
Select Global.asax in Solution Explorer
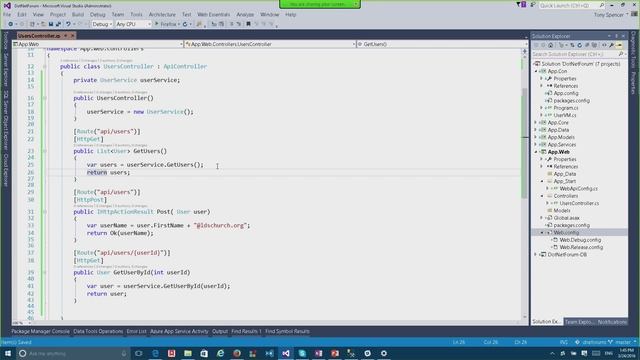point(567,218)
